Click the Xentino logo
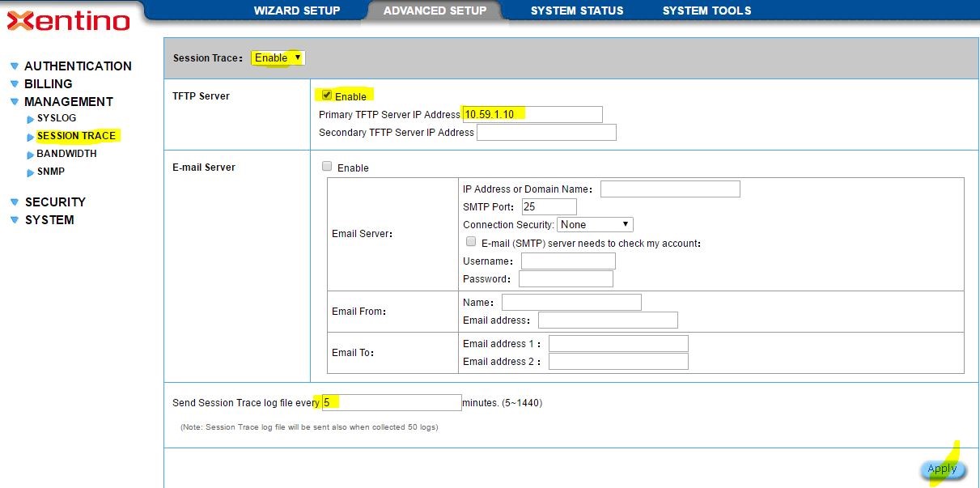 click(69, 20)
